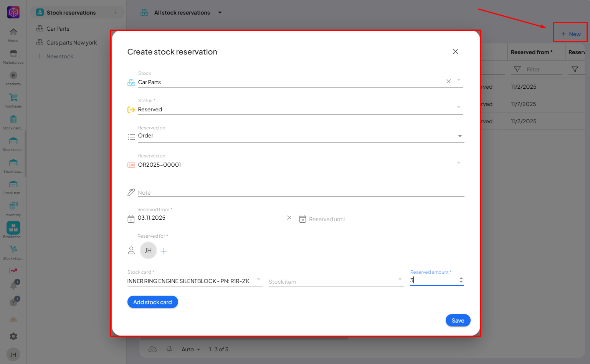The image size is (590, 364).
Task: Open the Inventory sidebar icon
Action: point(13,208)
